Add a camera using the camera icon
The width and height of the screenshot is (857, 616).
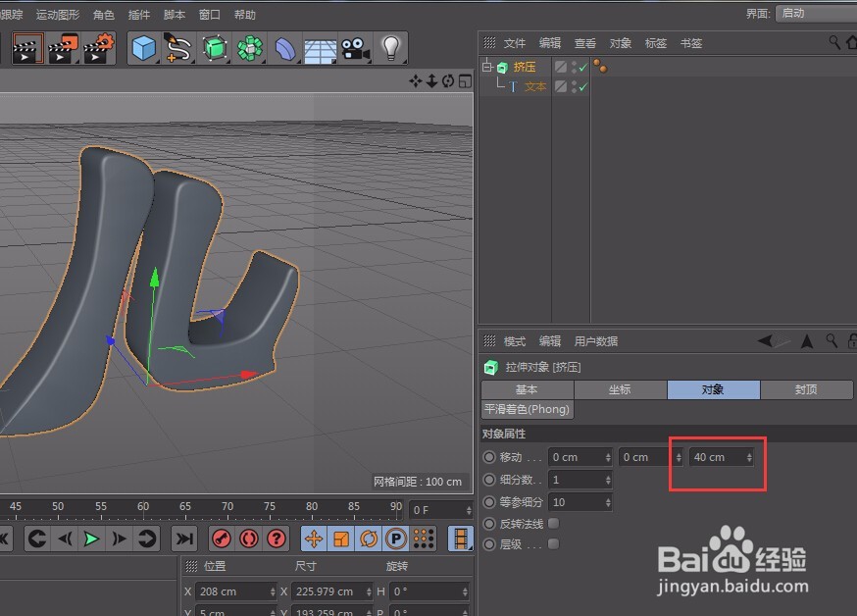point(355,48)
